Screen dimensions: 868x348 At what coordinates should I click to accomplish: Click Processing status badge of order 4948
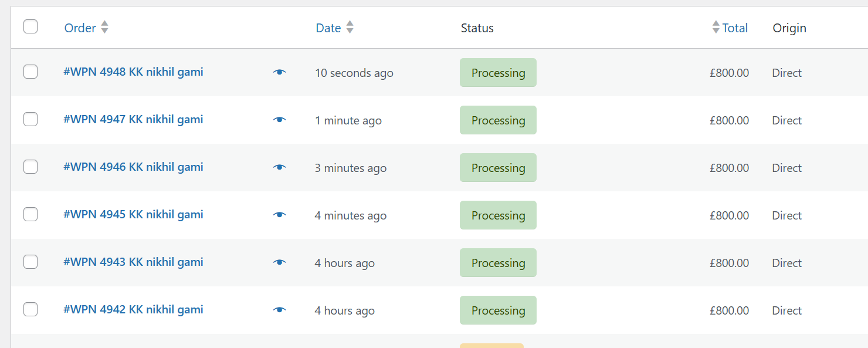click(498, 73)
